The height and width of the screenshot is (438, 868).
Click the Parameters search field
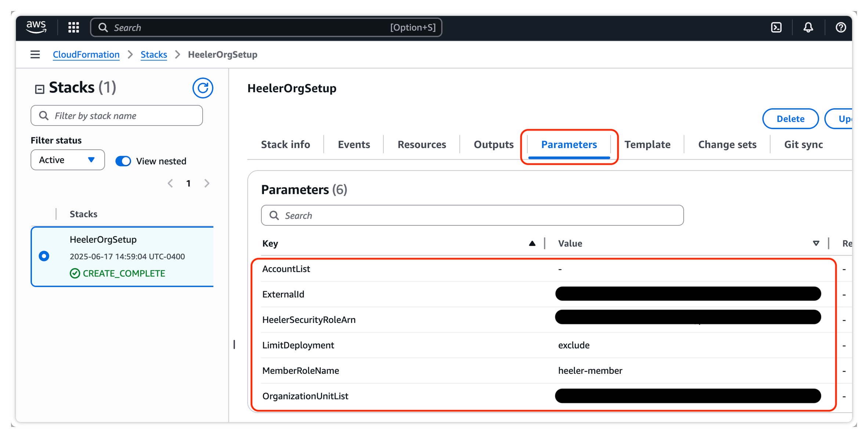pyautogui.click(x=472, y=216)
